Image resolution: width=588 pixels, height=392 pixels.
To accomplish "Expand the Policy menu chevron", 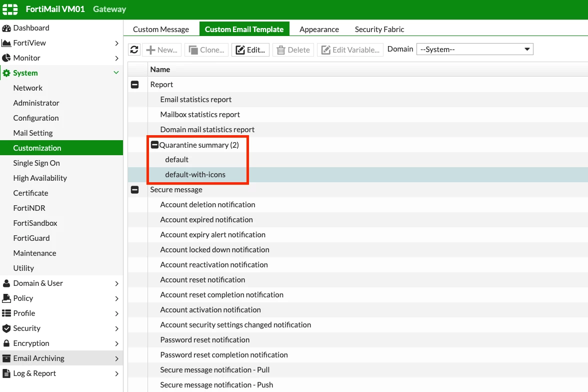I will pos(116,298).
